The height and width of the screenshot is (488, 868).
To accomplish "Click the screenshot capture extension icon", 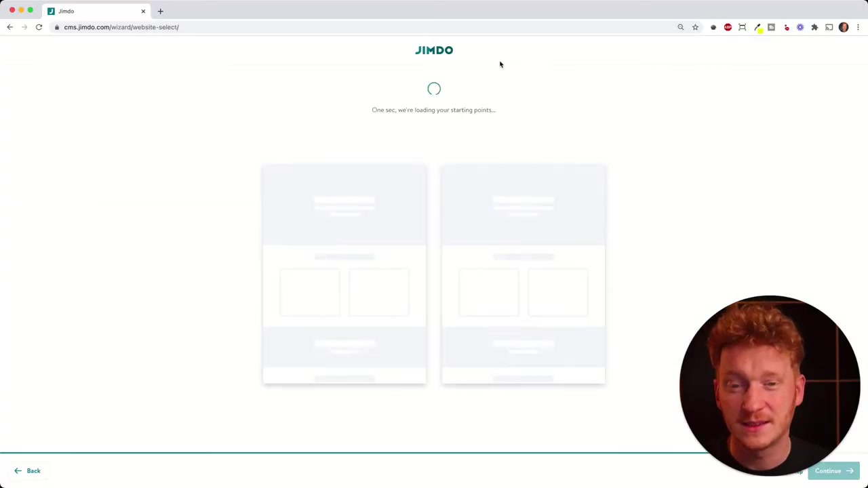I will 743,27.
